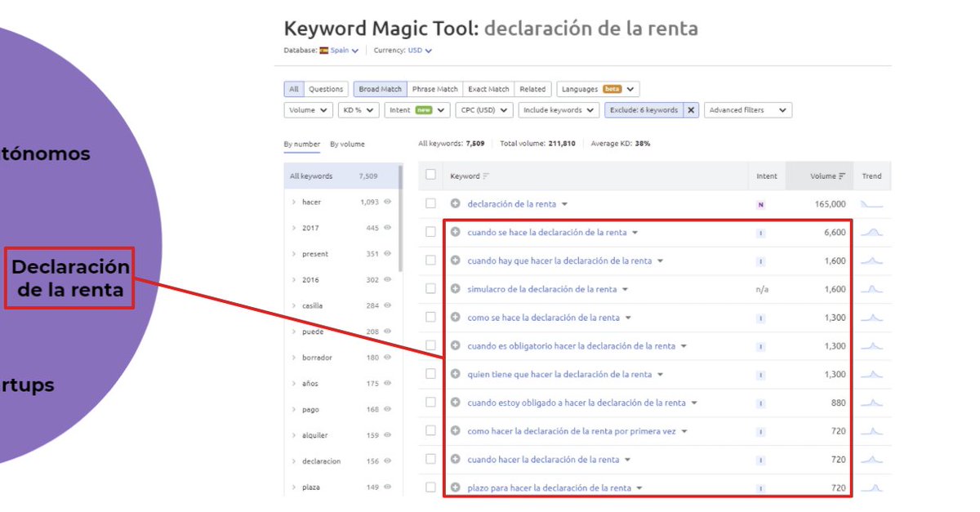980x512 pixels.
Task: Click plus icon beside 'cuando se hace la declaración'
Action: 455,232
